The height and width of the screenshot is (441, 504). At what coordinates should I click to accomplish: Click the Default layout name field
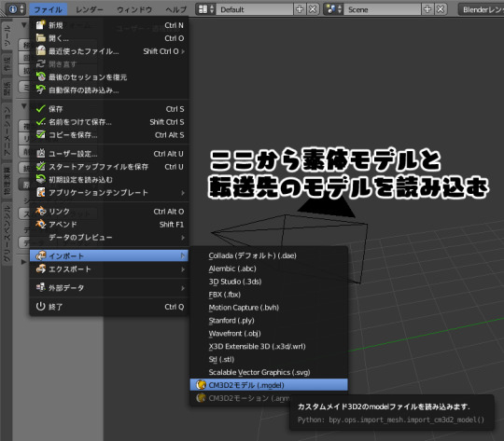pos(255,9)
